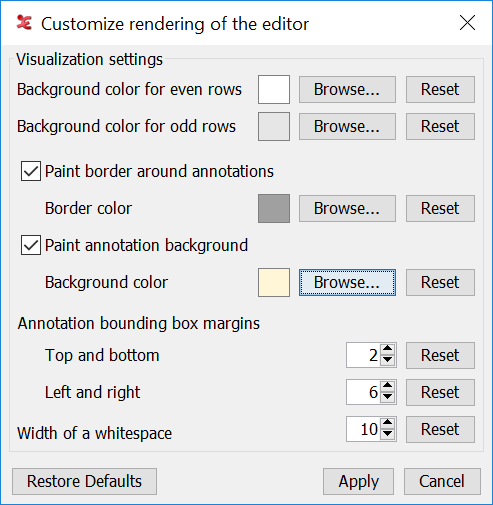493x505 pixels.
Task: Decrease the Width of a whitespace value
Action: point(387,435)
